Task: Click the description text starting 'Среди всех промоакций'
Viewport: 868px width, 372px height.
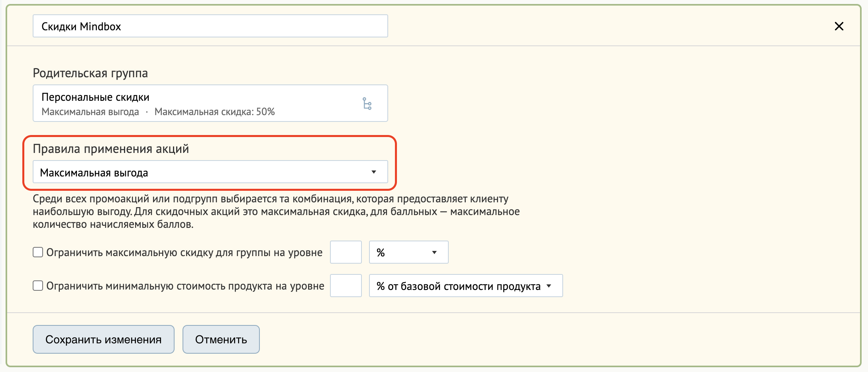Action: click(x=276, y=211)
